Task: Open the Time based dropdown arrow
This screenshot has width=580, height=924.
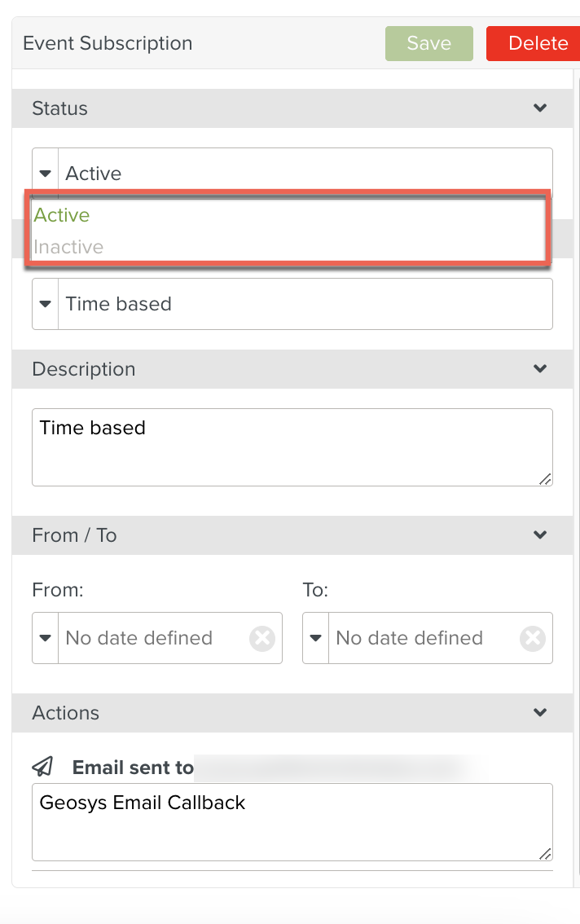Action: (x=46, y=304)
